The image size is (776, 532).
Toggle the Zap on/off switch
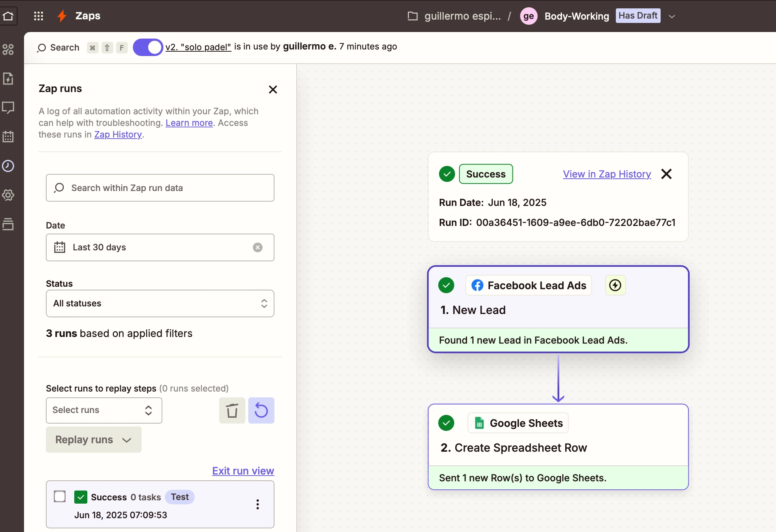(x=148, y=47)
